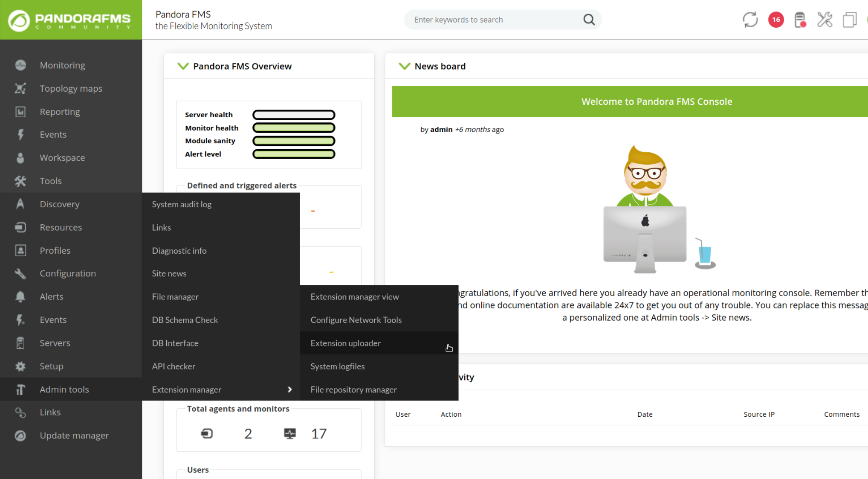Click the upper Events lightning icon
The height and width of the screenshot is (479, 868).
20,135
